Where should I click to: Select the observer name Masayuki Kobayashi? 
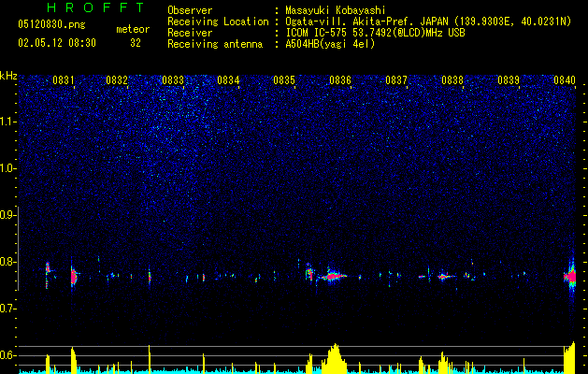(336, 10)
